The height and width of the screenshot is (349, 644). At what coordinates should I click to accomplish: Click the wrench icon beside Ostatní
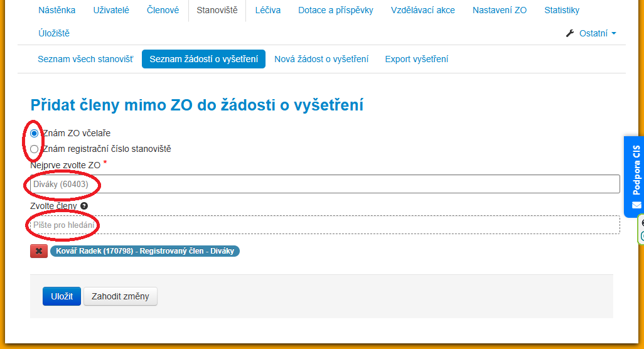(570, 33)
